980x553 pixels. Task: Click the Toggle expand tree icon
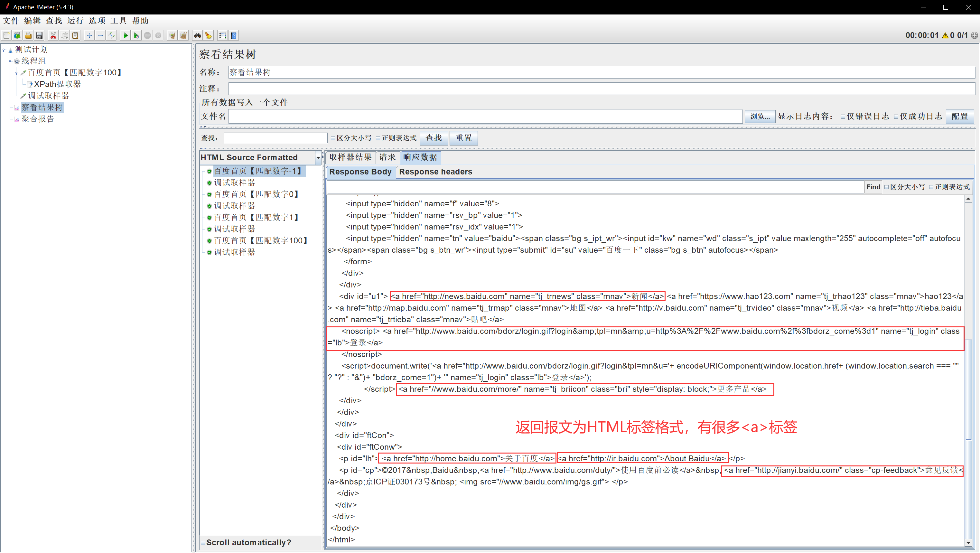click(x=111, y=35)
